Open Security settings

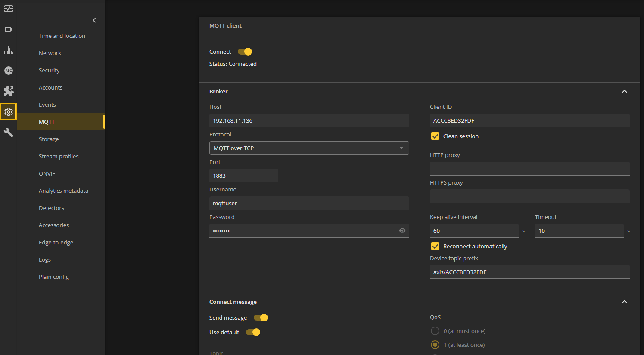pos(49,70)
